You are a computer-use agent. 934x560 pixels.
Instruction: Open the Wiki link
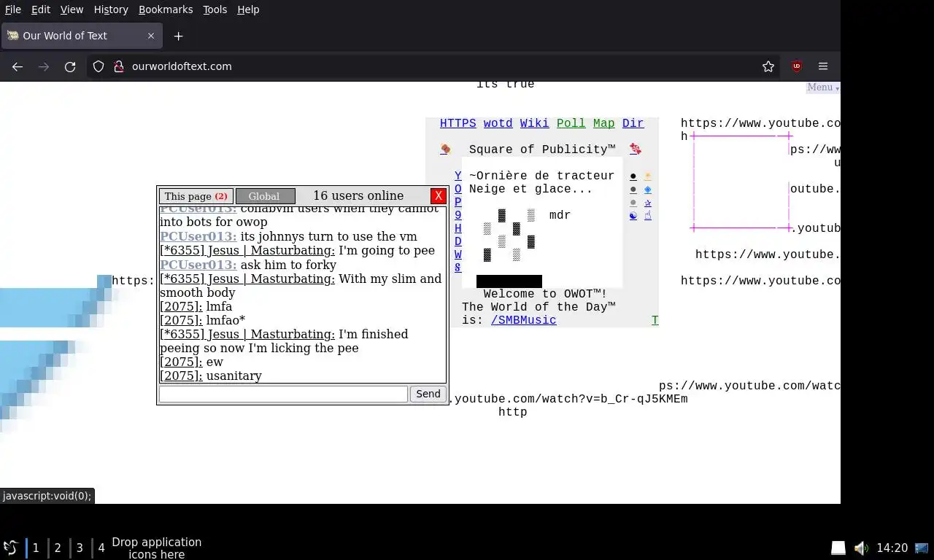click(534, 123)
